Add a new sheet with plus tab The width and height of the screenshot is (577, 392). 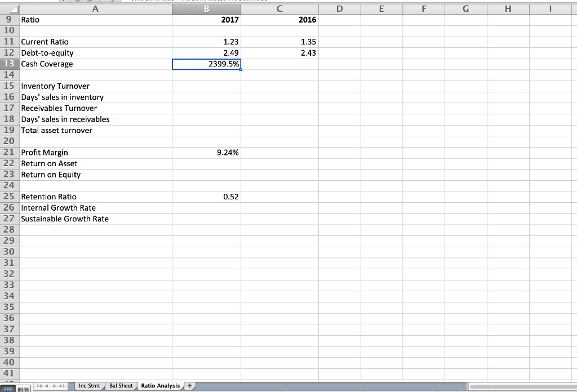pos(189,386)
